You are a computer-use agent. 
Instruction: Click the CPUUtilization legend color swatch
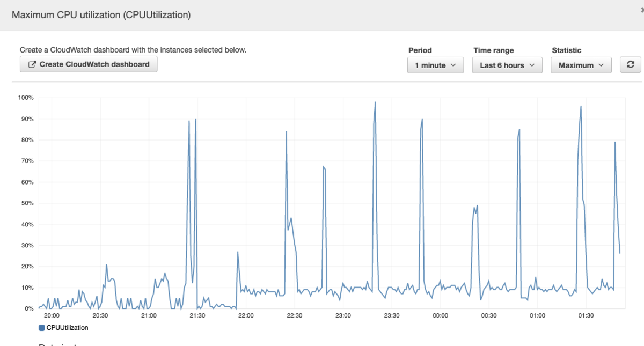(42, 327)
